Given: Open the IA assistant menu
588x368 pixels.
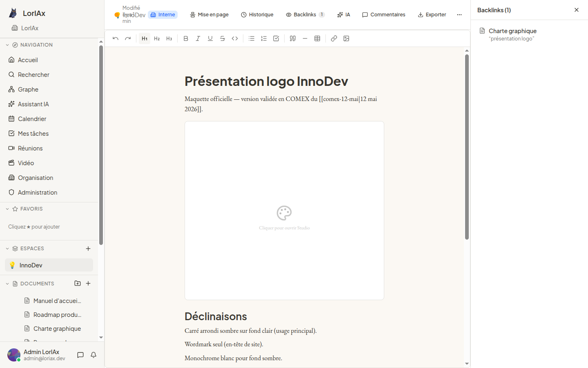Looking at the screenshot, I should 344,15.
